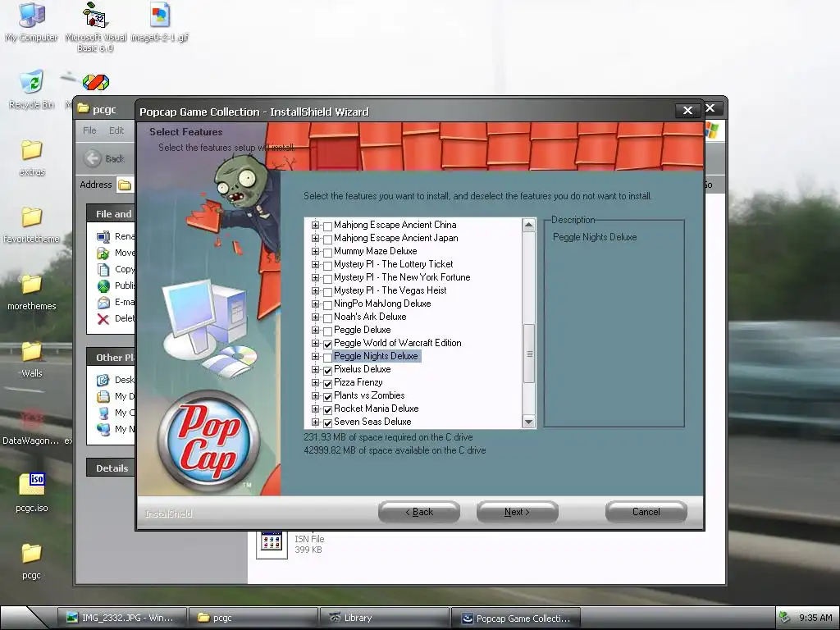Screen dimensions: 840x630
Task: Expand Mystery PI - The New York Fortune node
Action: (x=316, y=278)
